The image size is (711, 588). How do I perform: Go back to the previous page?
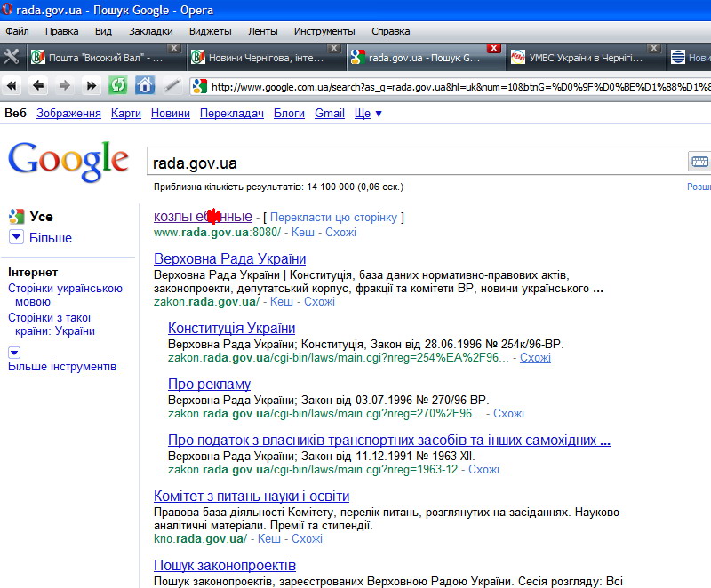[38, 86]
